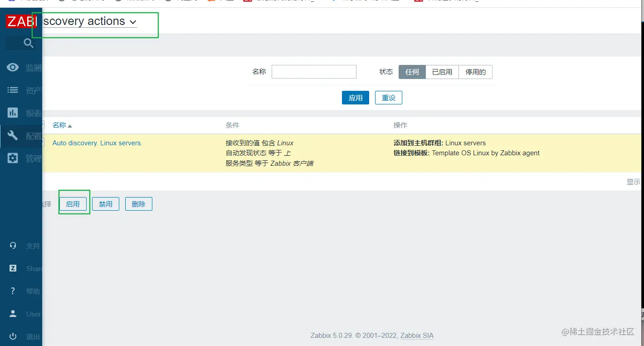Image resolution: width=644 pixels, height=346 pixels.
Task: Click the 服务类型 等于 Zabbix 客户端 condition
Action: [x=269, y=163]
